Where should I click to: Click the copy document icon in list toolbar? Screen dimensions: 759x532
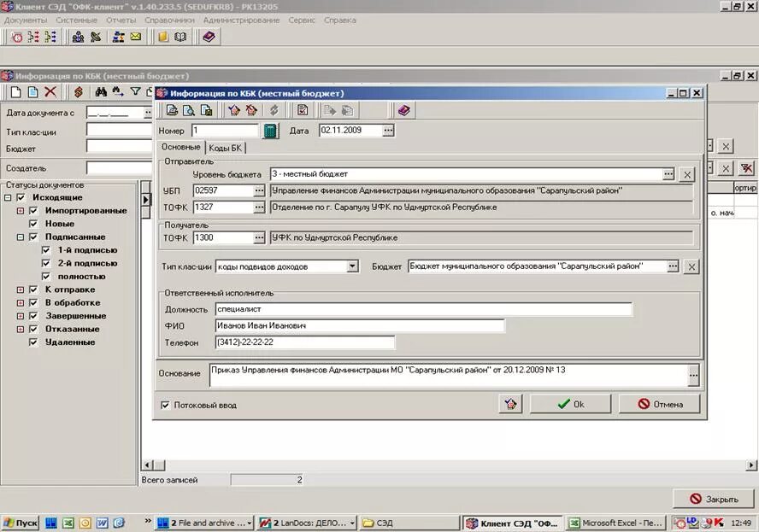33,92
